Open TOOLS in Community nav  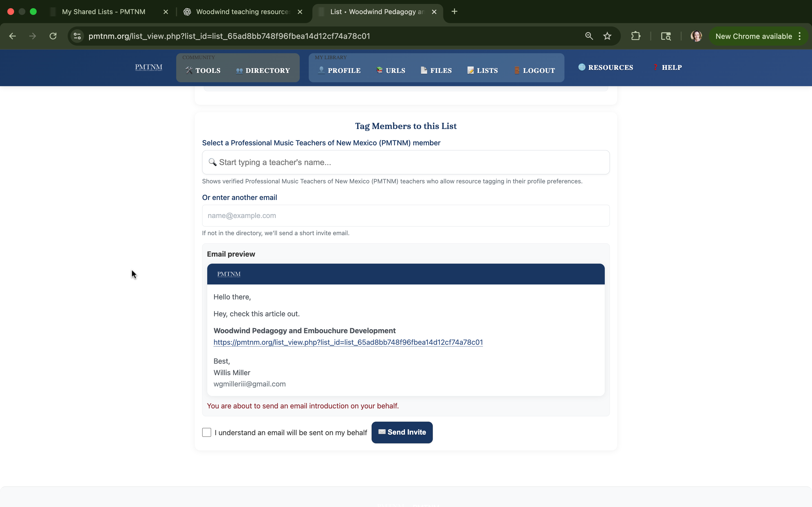(203, 70)
